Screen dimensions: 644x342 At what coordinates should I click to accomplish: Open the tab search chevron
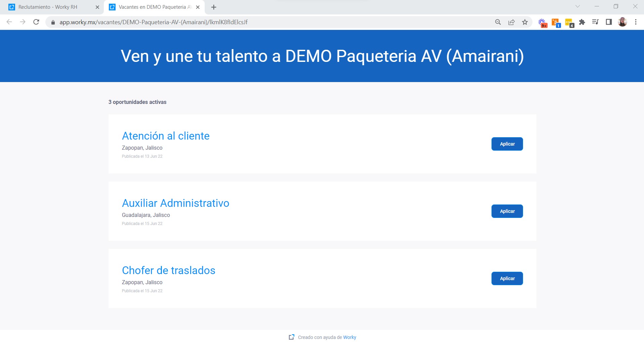pos(578,6)
